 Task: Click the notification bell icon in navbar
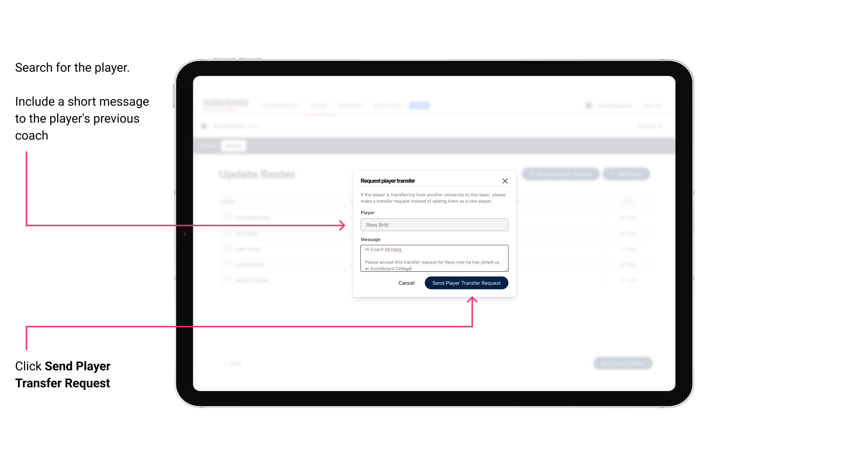pyautogui.click(x=588, y=105)
